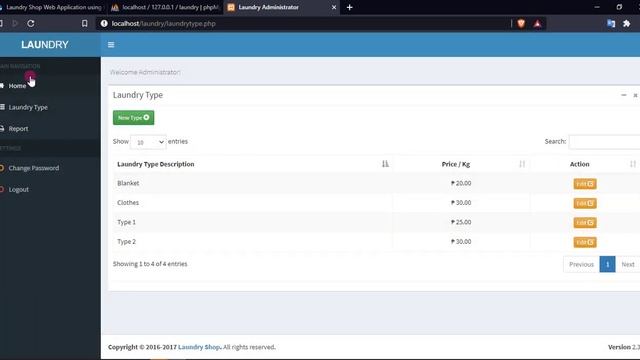640x360 pixels.
Task: Click the browser address bar URL
Action: [x=163, y=24]
